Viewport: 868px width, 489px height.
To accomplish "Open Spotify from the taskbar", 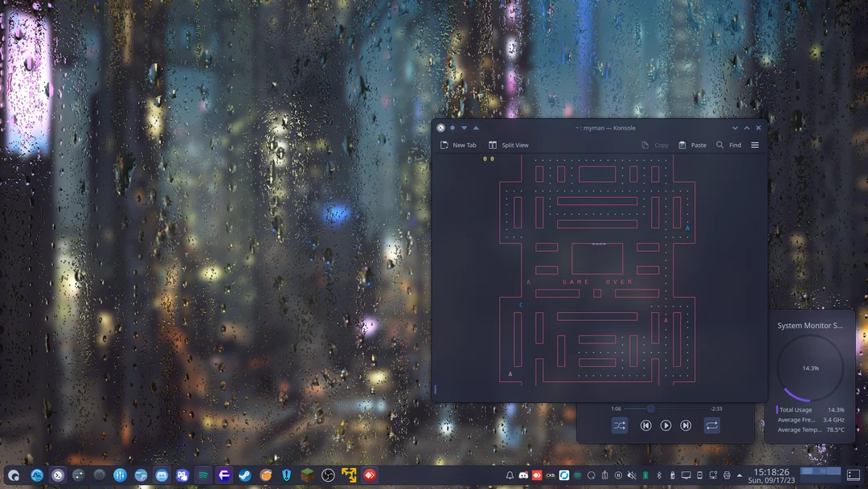I will (203, 475).
